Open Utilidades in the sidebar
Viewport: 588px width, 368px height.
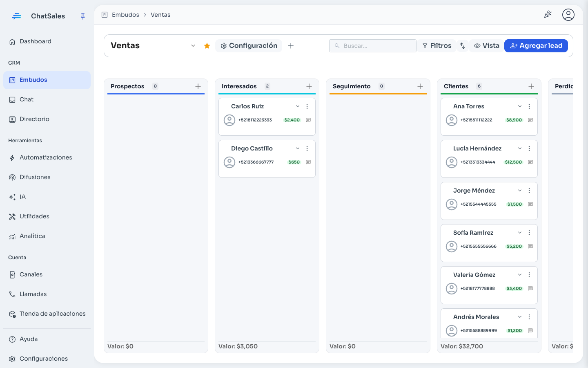point(47,216)
